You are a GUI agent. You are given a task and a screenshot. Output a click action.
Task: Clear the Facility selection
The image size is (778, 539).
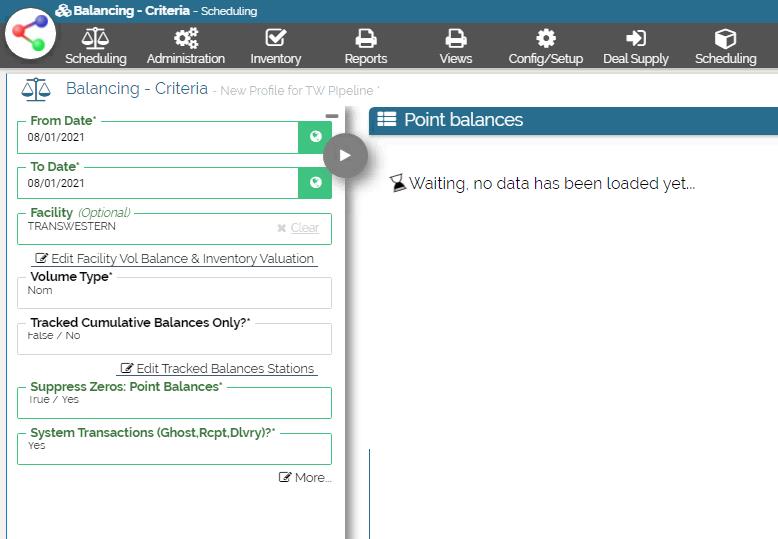point(298,228)
